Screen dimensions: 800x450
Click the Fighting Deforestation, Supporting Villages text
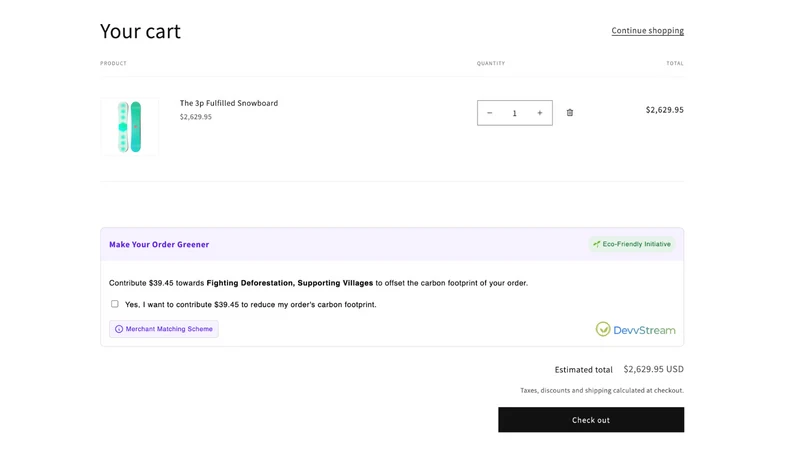tap(290, 283)
